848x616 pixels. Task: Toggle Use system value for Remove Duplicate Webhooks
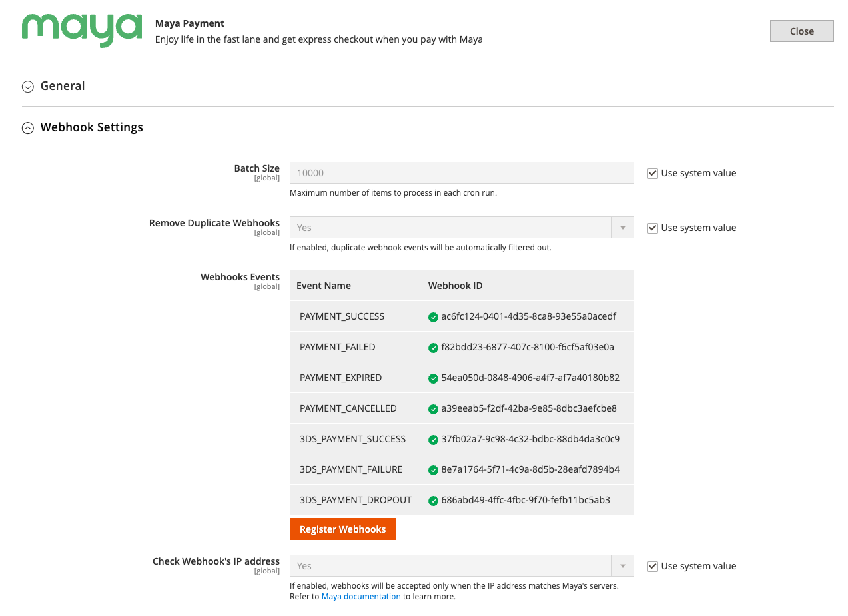pos(653,228)
